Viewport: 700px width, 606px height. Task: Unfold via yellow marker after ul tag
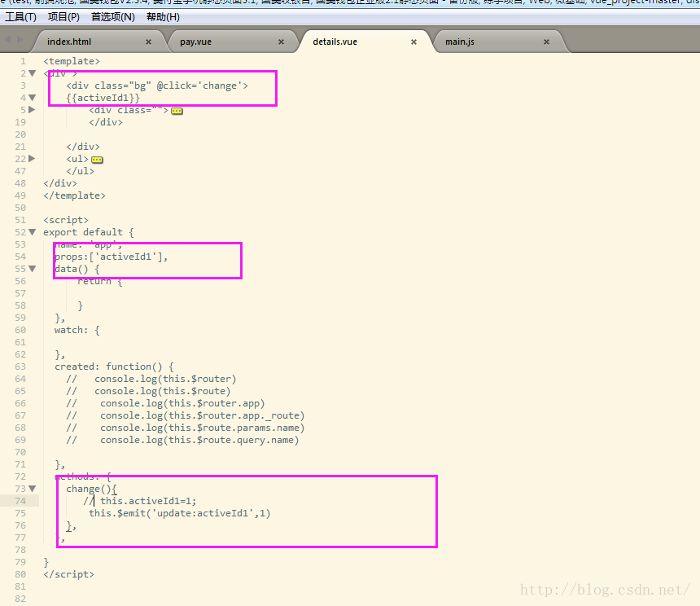coord(98,160)
